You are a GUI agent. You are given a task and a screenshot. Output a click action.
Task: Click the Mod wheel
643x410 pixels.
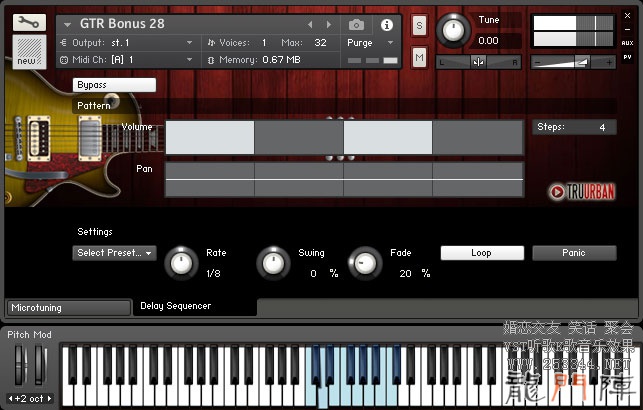(40, 365)
